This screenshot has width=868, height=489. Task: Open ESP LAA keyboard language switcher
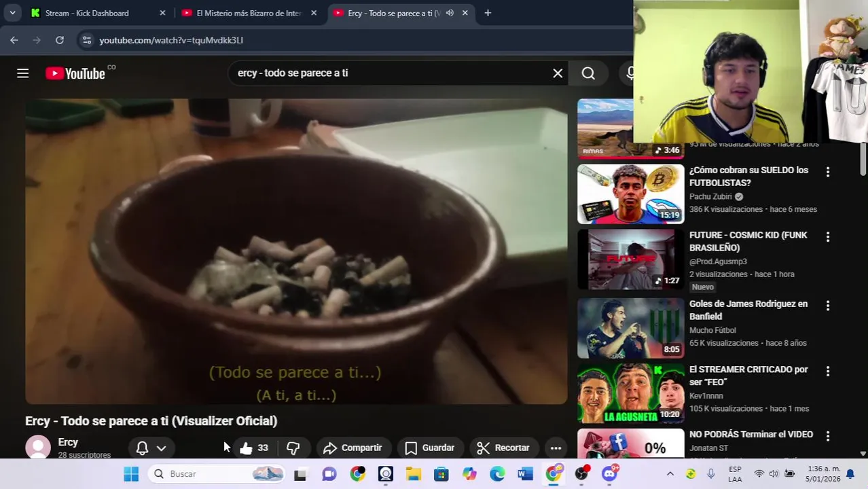[x=735, y=474]
